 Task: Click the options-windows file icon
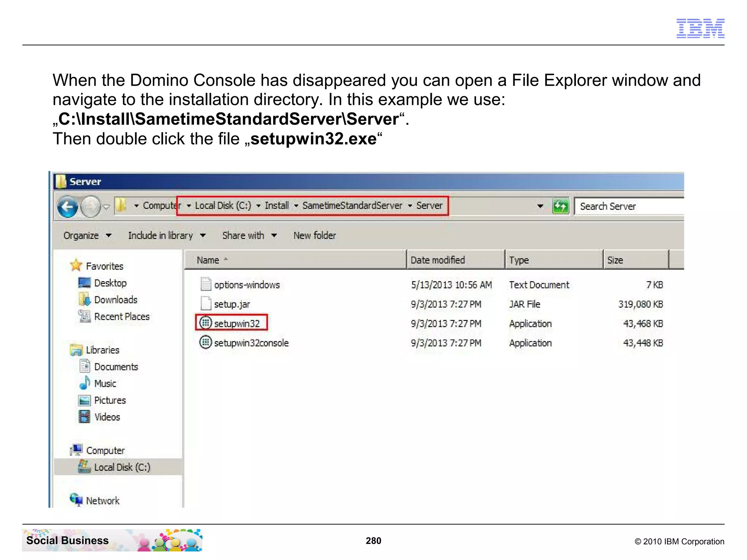coord(206,284)
